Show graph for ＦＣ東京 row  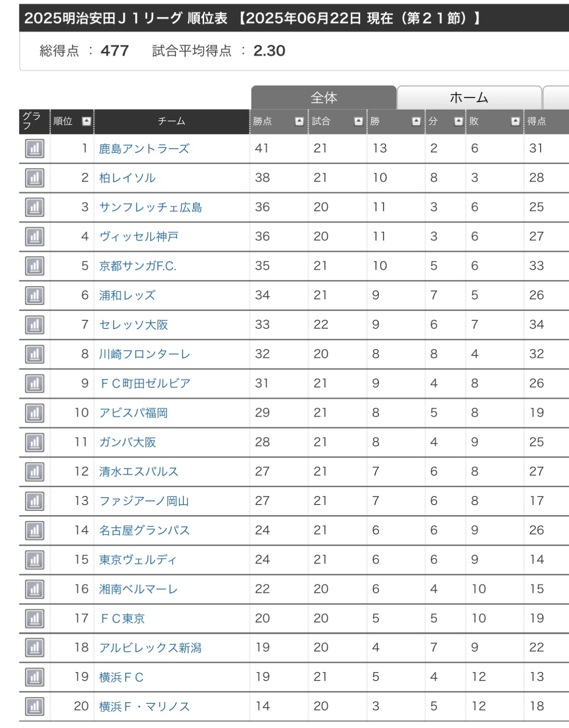[34, 618]
